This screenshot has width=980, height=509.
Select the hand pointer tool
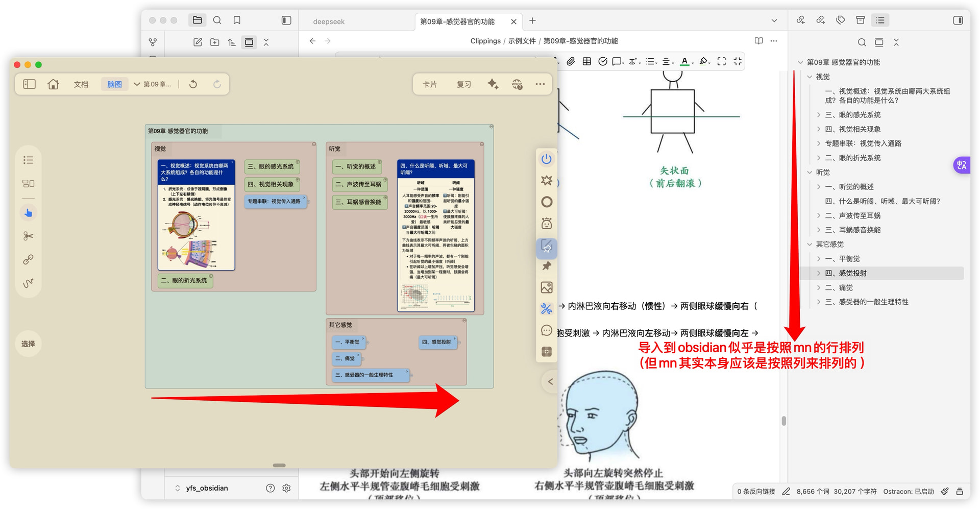point(29,213)
